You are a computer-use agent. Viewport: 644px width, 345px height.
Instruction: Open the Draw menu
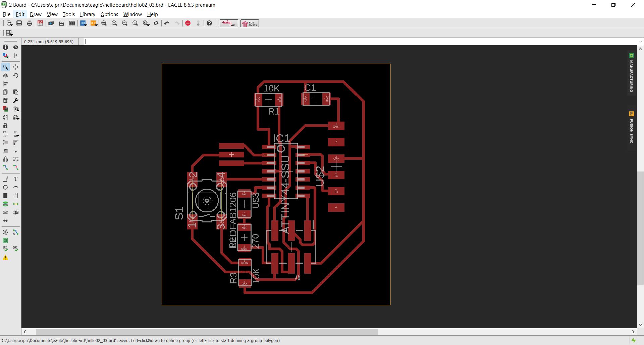36,14
